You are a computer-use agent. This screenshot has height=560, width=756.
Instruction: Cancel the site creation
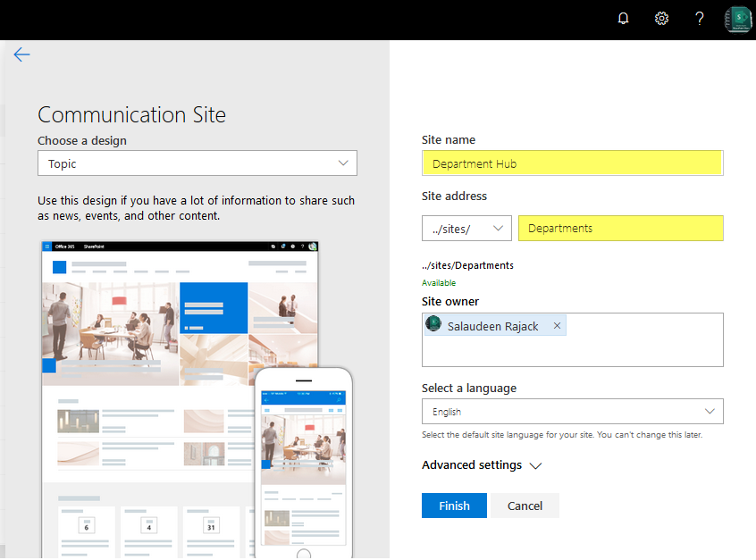point(525,506)
